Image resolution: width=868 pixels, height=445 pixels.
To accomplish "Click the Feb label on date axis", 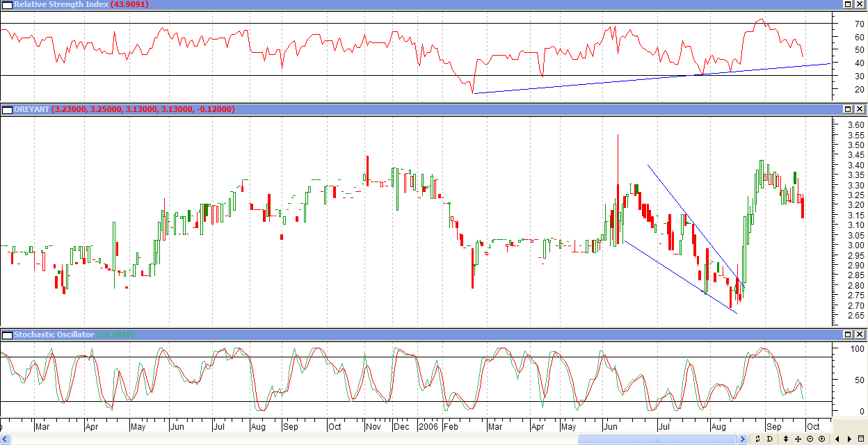I will pyautogui.click(x=451, y=426).
